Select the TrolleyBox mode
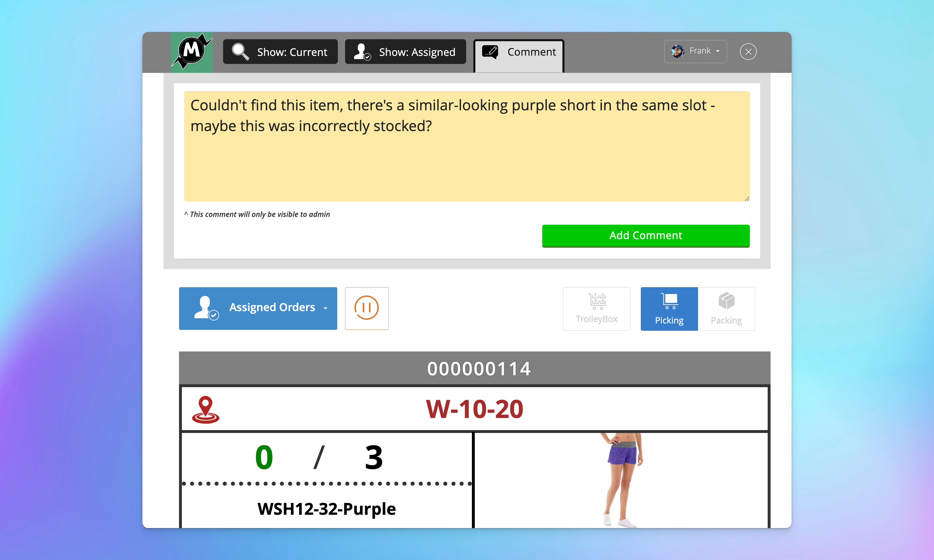934x560 pixels. click(x=596, y=309)
